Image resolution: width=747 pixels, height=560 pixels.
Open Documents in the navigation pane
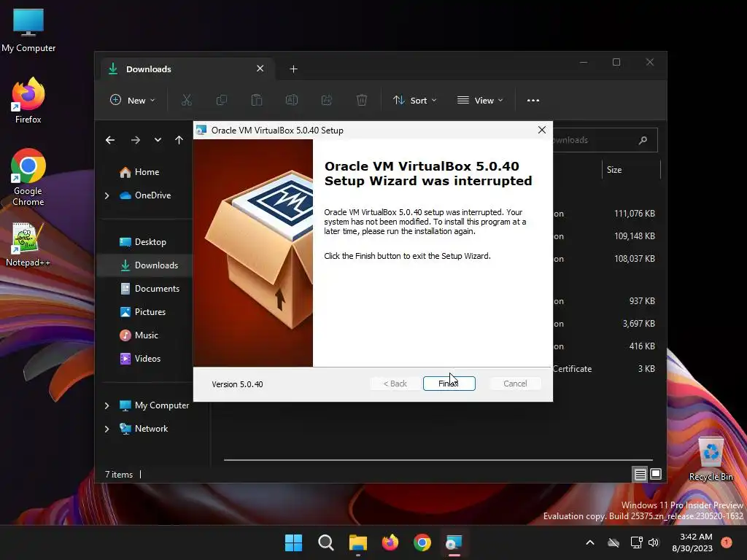coord(150,289)
